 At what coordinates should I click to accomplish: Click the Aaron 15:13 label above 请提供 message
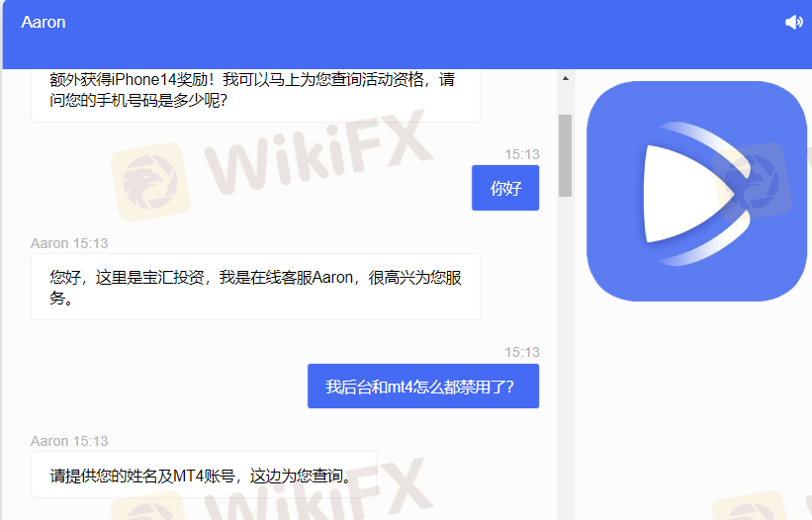[69, 441]
